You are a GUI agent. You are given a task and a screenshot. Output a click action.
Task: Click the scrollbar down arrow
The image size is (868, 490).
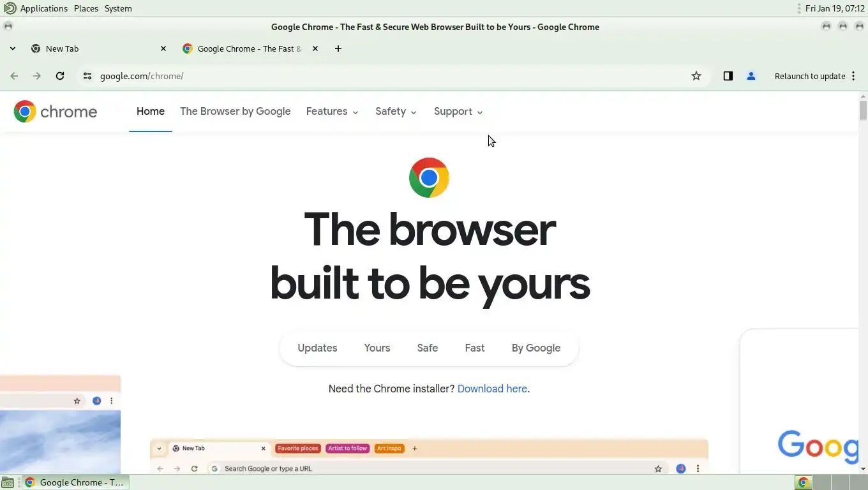pos(863,469)
